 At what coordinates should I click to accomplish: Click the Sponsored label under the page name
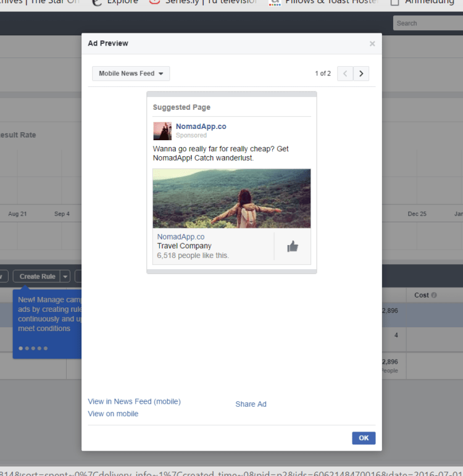click(x=191, y=135)
